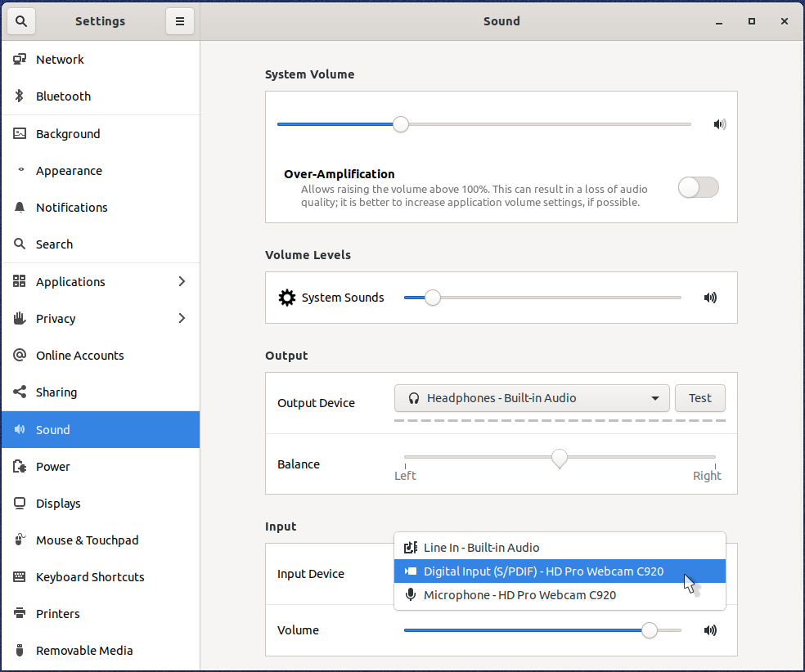Open the hamburger menu in the Settings sidebar
The image size is (805, 672).
pyautogui.click(x=180, y=20)
